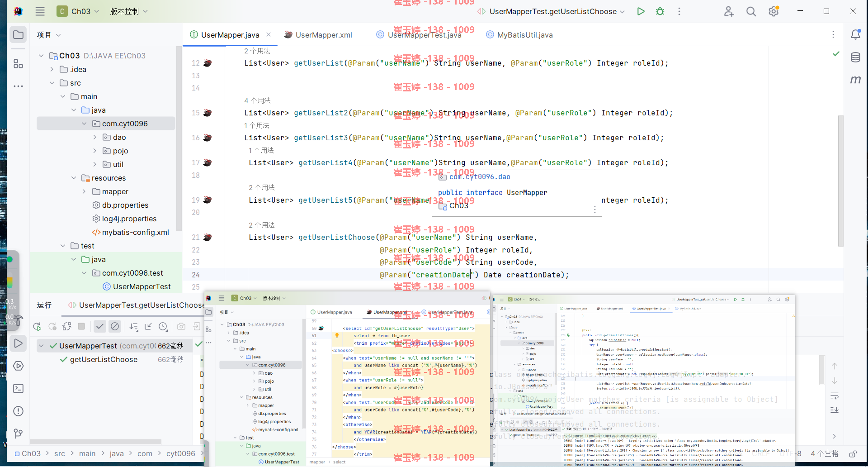The image size is (868, 467).
Task: Toggle scroll to end in console
Action: 835,410
